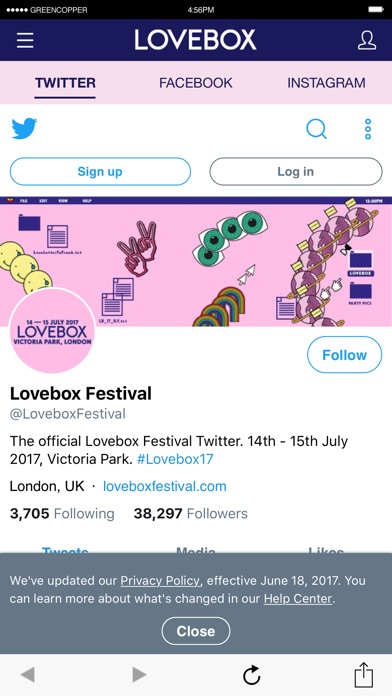Open the #Lovebox17 hashtag link

point(175,459)
